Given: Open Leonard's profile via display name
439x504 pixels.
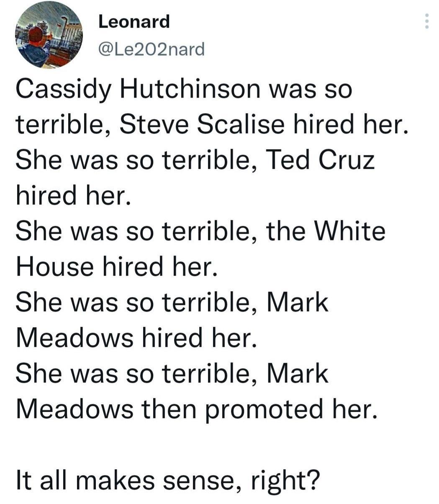Looking at the screenshot, I should (x=133, y=23).
